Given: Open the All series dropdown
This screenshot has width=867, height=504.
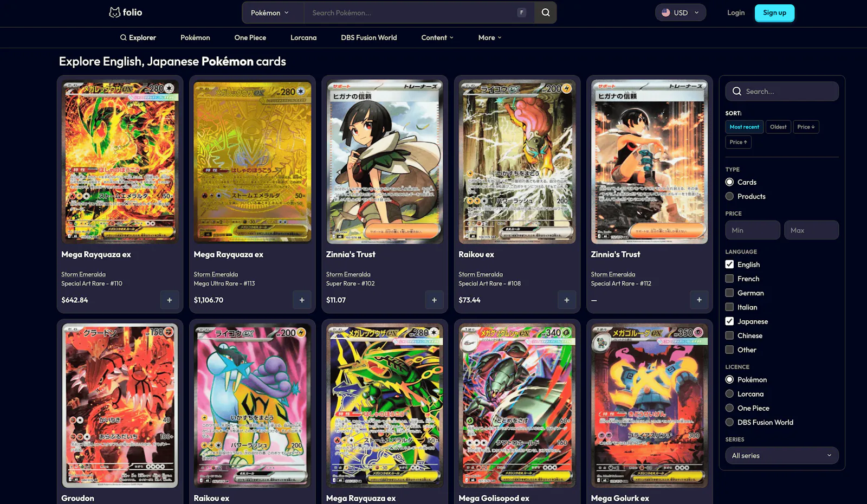Looking at the screenshot, I should (782, 455).
